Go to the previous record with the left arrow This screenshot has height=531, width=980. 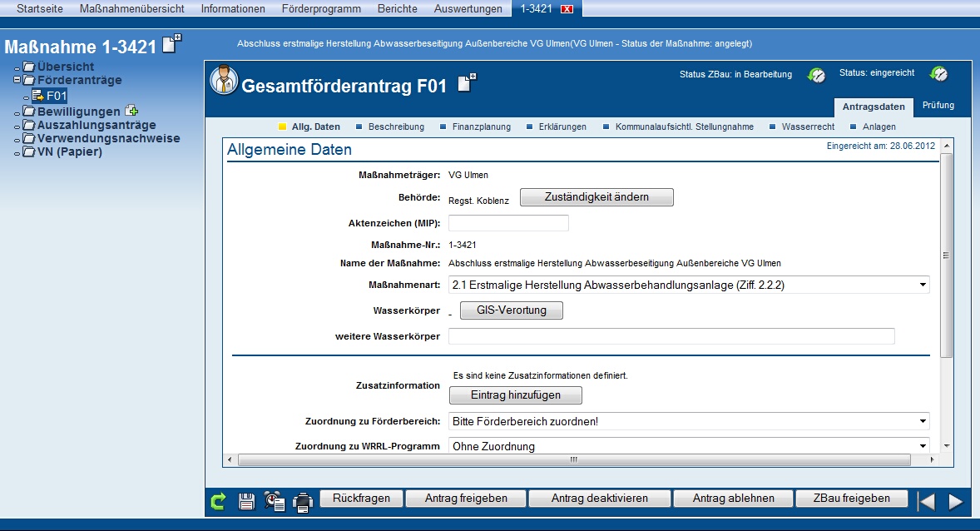tap(927, 501)
